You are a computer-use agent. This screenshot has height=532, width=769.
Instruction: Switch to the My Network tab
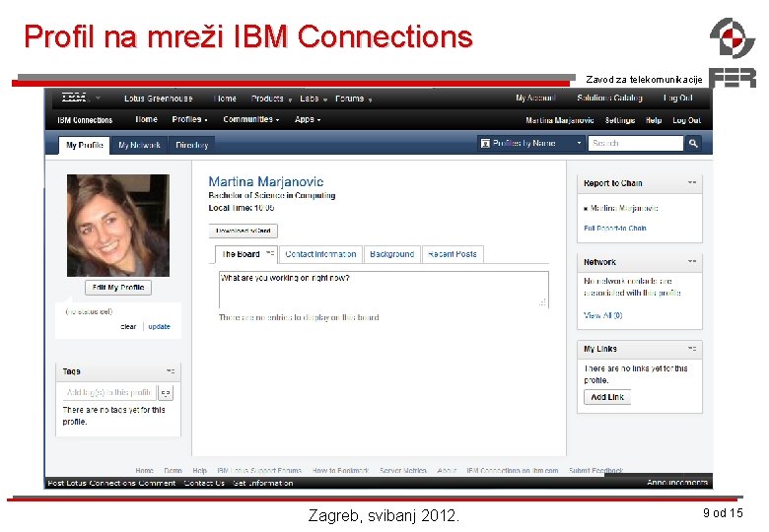tap(139, 145)
